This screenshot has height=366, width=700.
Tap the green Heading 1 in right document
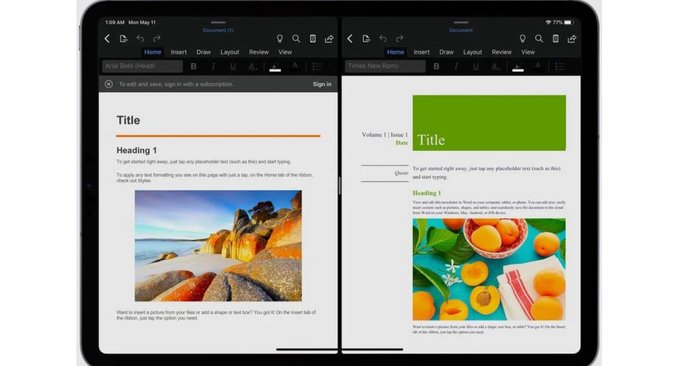(x=427, y=193)
